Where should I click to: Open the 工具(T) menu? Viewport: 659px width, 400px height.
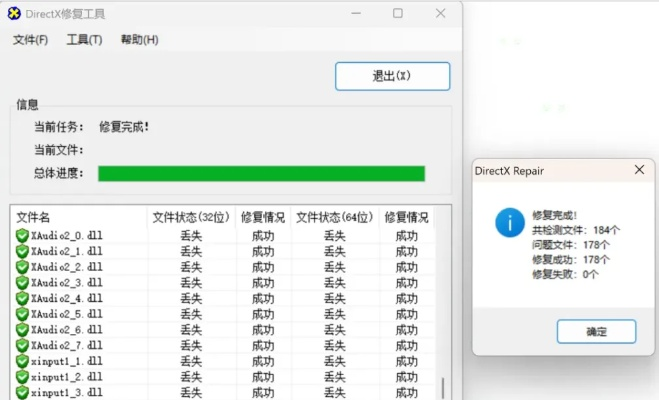[x=84, y=40]
